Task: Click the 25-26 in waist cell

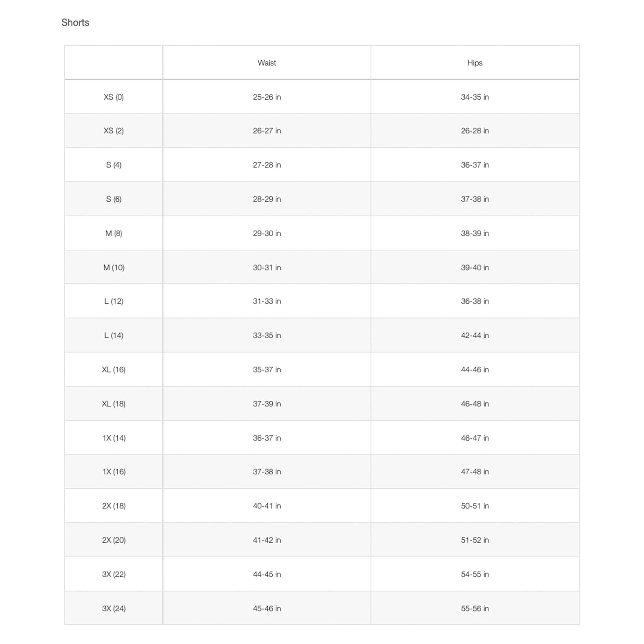Action: [x=267, y=97]
